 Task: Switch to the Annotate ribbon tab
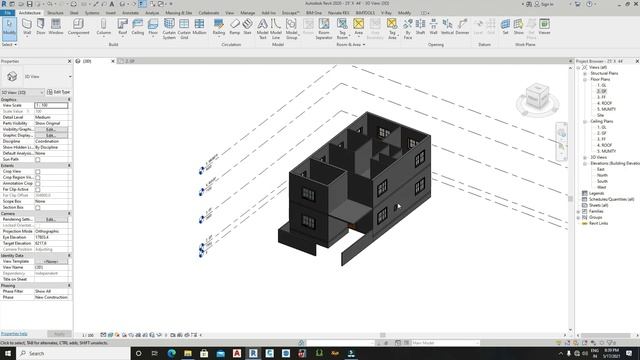[x=131, y=13]
